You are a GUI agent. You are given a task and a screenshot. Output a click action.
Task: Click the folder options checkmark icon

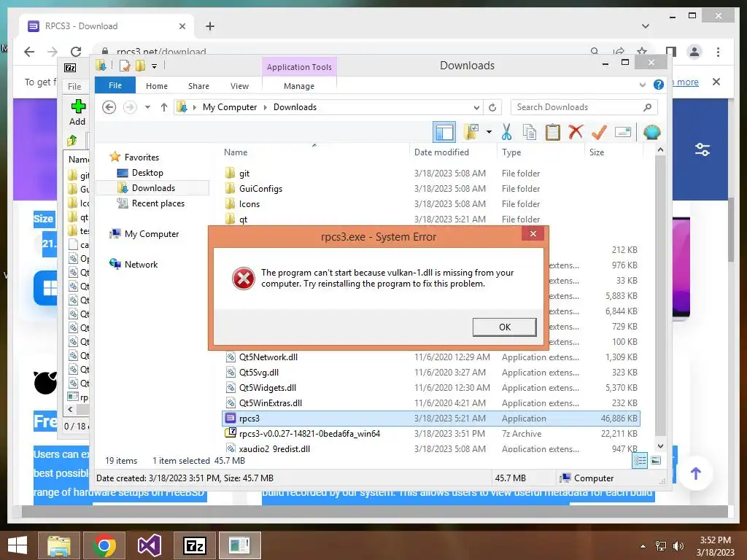coord(471,132)
